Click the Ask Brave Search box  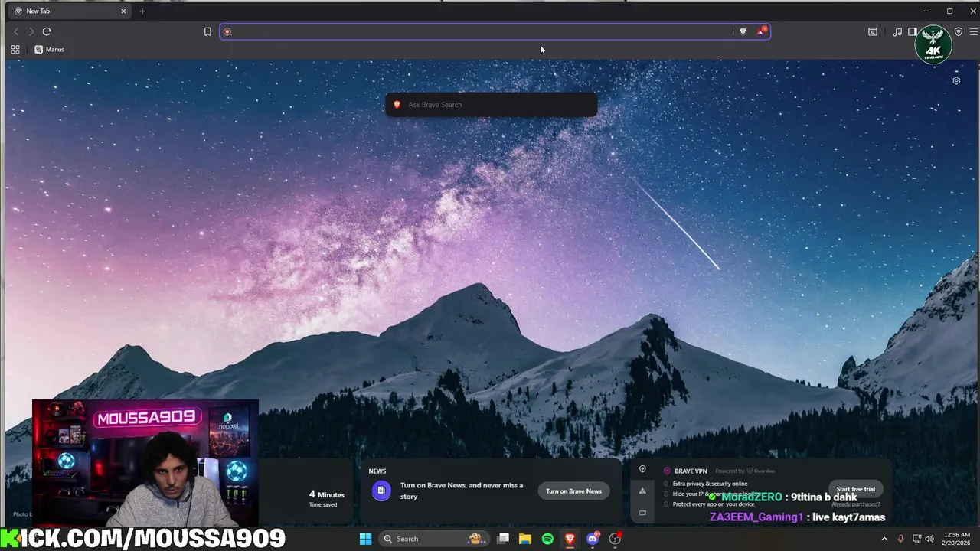[x=491, y=105]
